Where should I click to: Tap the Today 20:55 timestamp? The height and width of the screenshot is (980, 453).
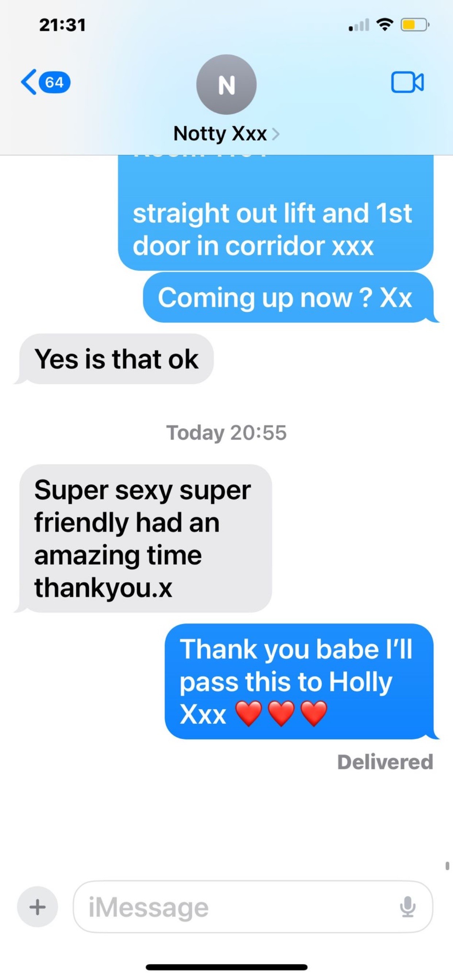(x=226, y=432)
